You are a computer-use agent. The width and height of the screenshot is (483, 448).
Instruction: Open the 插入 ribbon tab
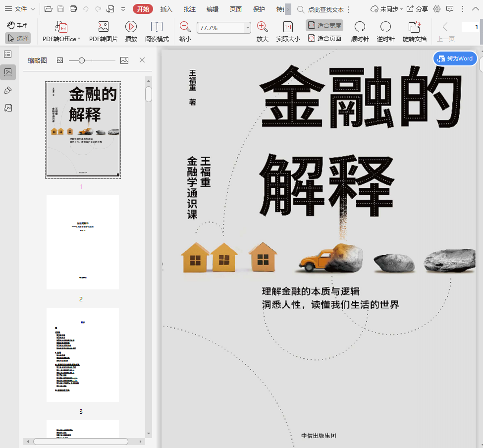(x=166, y=9)
